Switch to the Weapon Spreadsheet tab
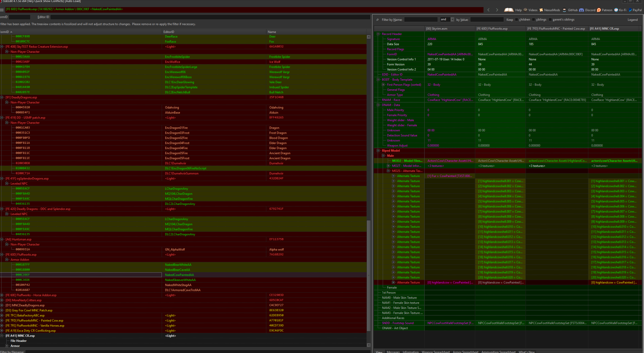The height and width of the screenshot is (353, 644). 436,352
